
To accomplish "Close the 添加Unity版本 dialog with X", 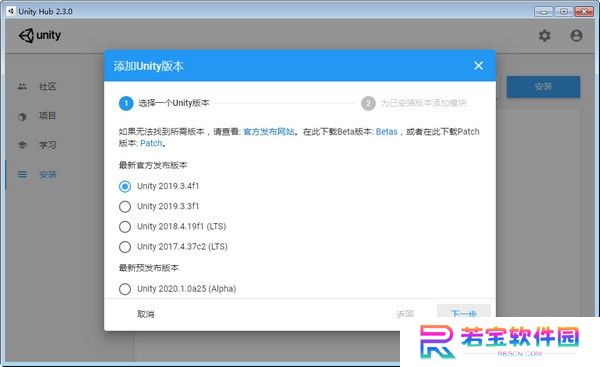I will click(478, 65).
